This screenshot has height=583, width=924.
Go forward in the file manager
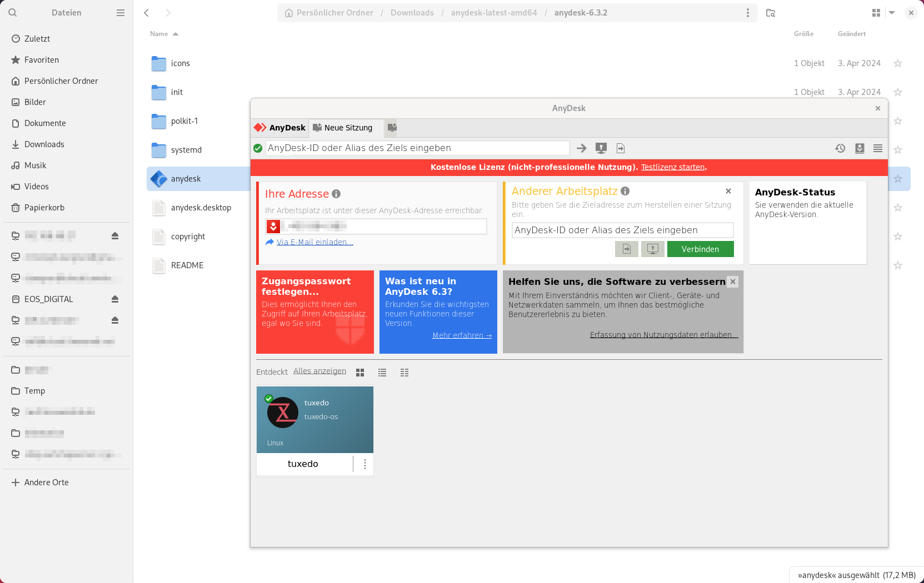tap(168, 13)
